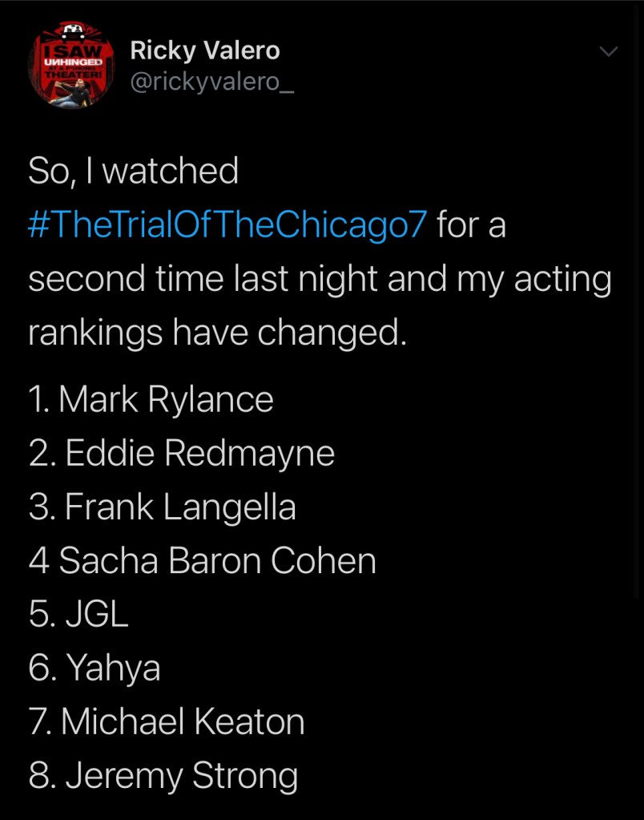Click the "So, I watched" text
This screenshot has width=644, height=820.
click(133, 172)
